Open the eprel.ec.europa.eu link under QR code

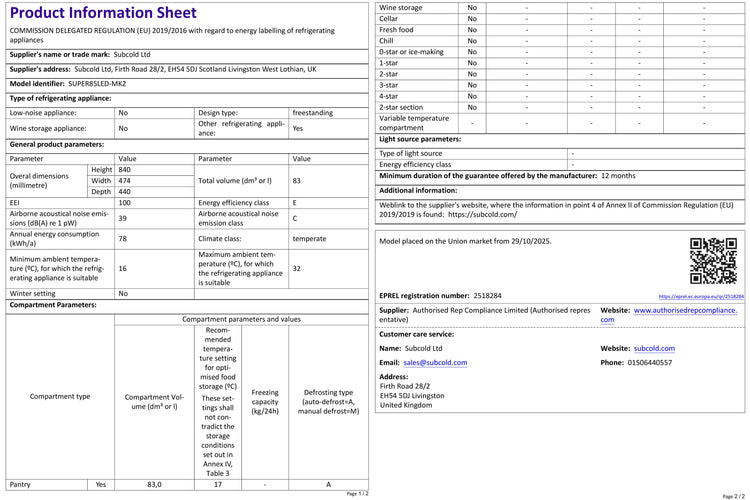click(701, 297)
